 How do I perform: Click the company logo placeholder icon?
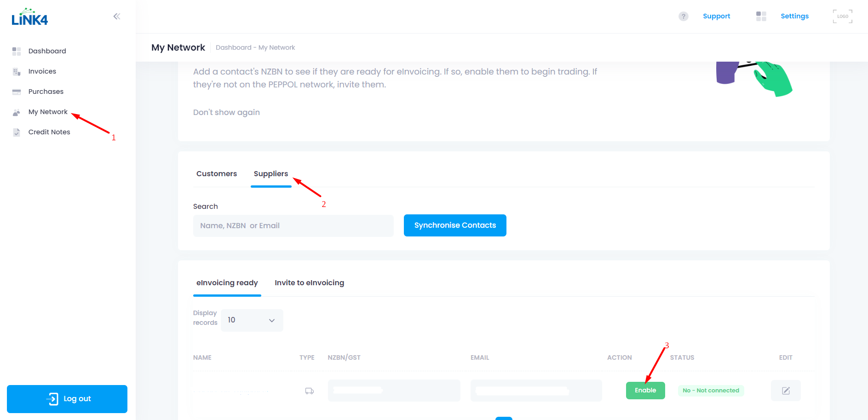[x=843, y=16]
